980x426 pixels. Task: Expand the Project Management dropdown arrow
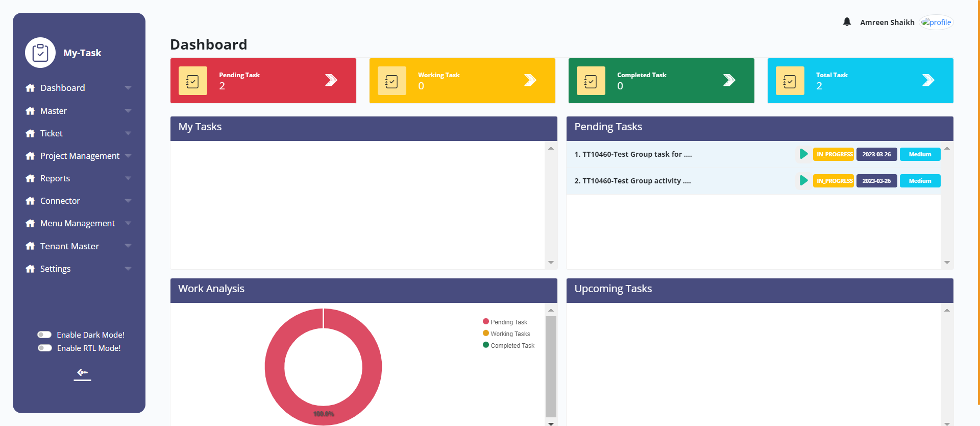point(128,156)
